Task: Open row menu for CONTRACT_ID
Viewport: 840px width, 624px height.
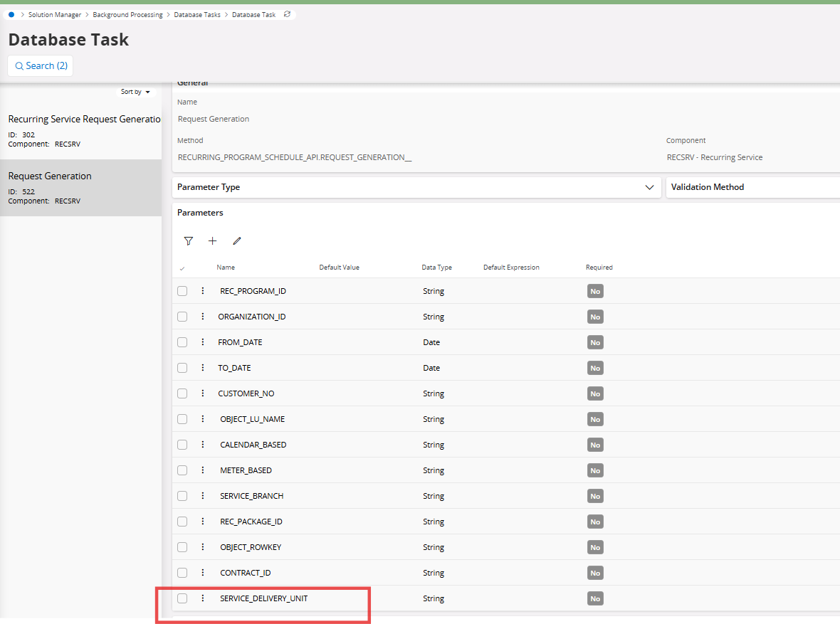Action: 202,573
